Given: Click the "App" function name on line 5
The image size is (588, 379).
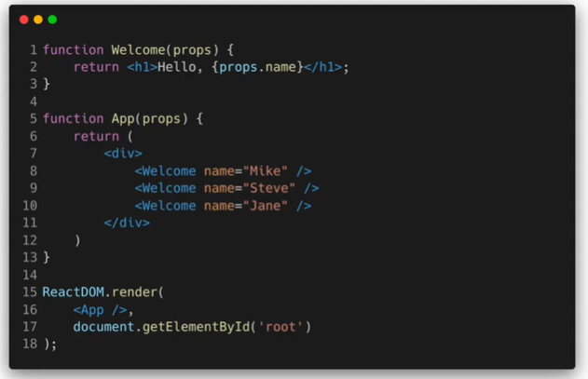Looking at the screenshot, I should point(123,118).
